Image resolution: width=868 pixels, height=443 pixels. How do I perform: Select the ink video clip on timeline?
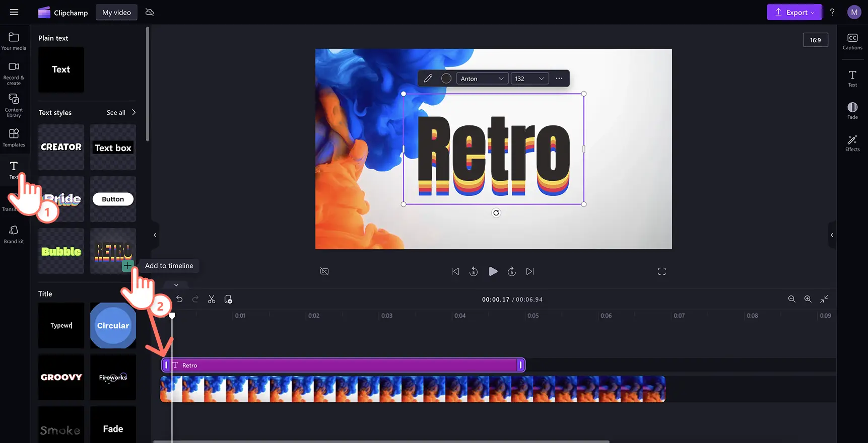(x=413, y=389)
